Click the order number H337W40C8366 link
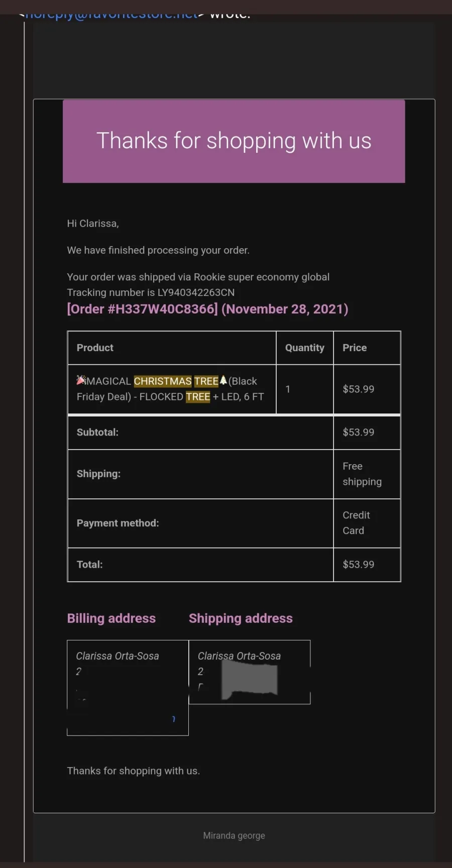 click(x=142, y=309)
